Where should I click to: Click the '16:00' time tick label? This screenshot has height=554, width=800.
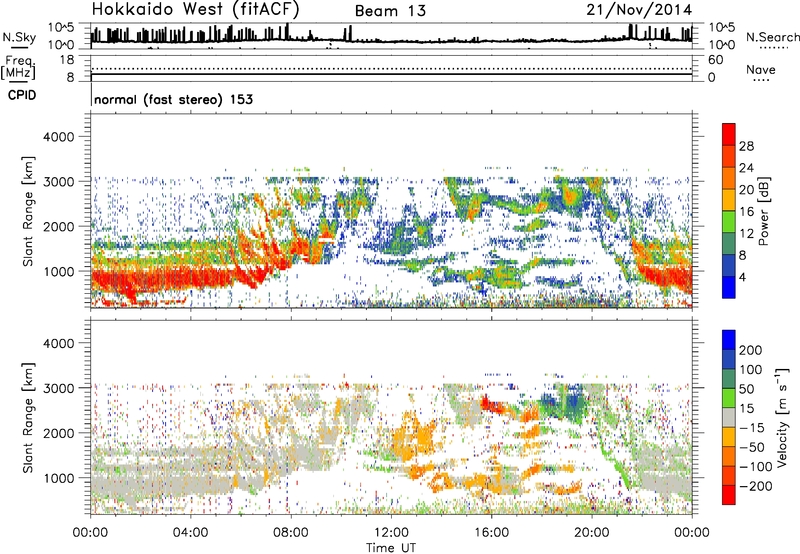491,533
